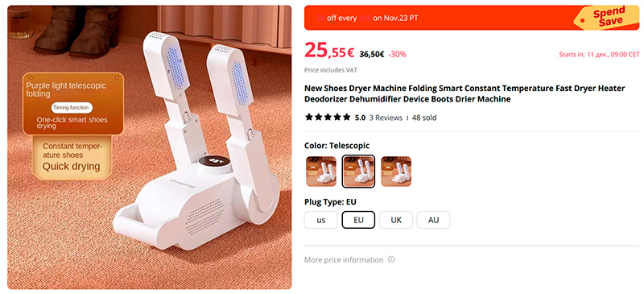The width and height of the screenshot is (644, 294).
Task: Click the Spend Save tag badge
Action: (606, 17)
